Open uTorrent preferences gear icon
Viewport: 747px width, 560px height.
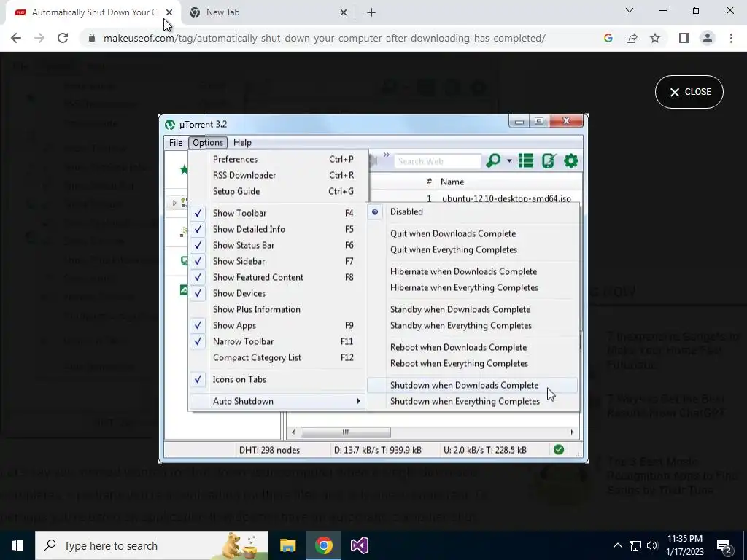point(570,161)
